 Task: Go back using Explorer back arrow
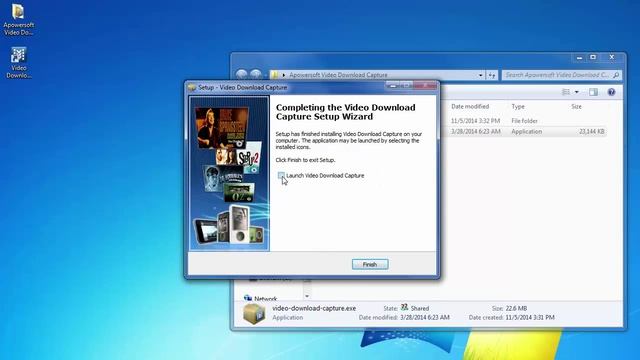click(x=242, y=74)
